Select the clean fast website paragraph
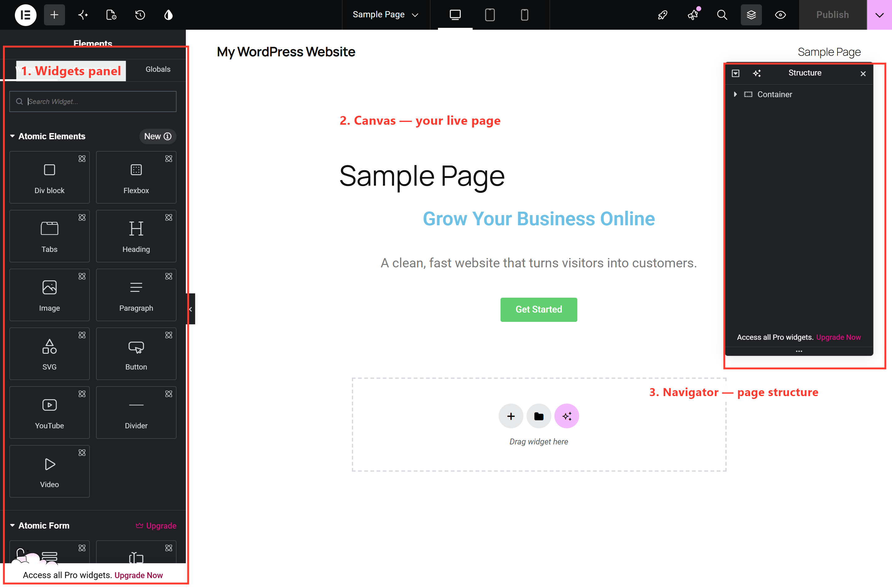The width and height of the screenshot is (892, 588). [539, 263]
